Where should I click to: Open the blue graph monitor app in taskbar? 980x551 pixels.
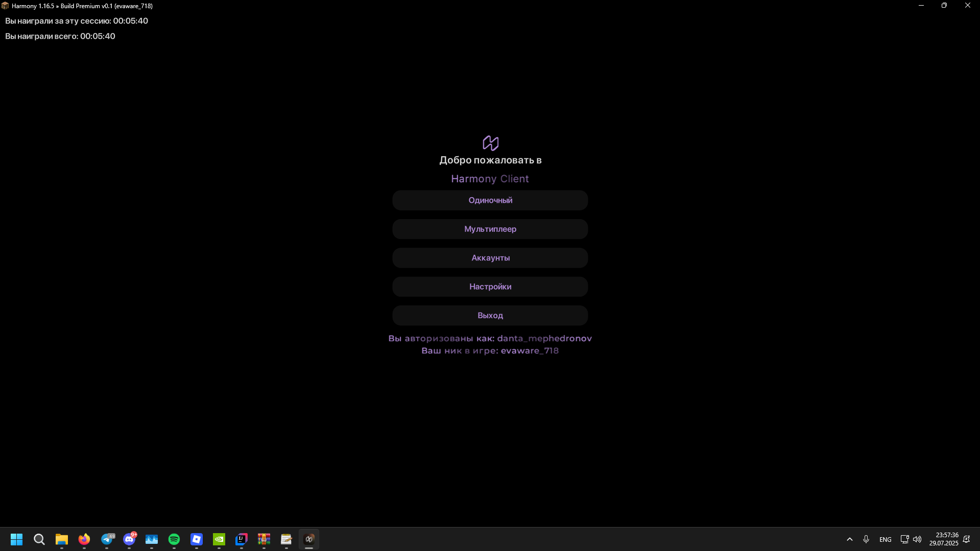point(152,539)
